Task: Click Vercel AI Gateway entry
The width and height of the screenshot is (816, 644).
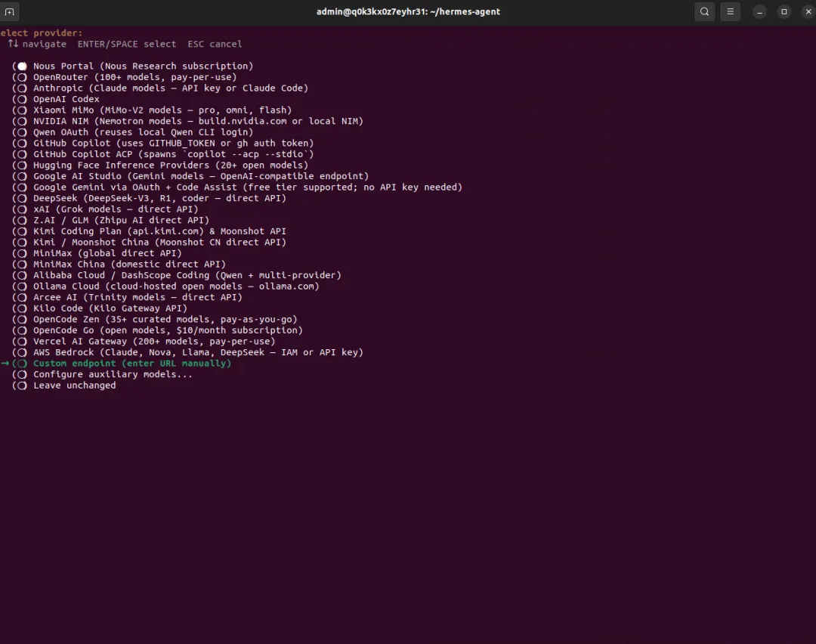Action: pos(154,341)
